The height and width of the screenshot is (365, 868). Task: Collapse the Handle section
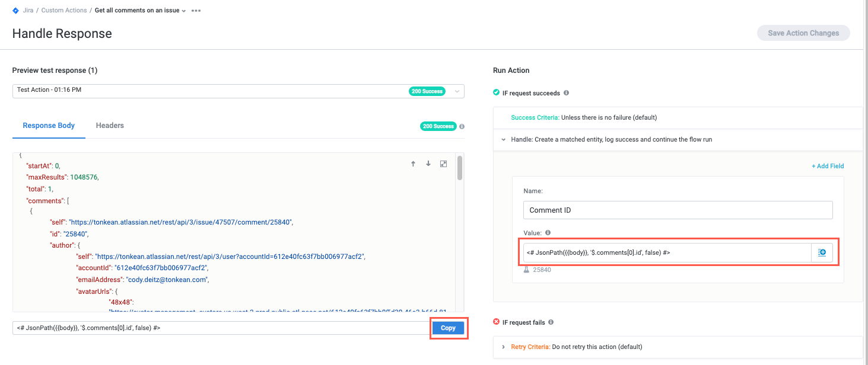(x=503, y=140)
